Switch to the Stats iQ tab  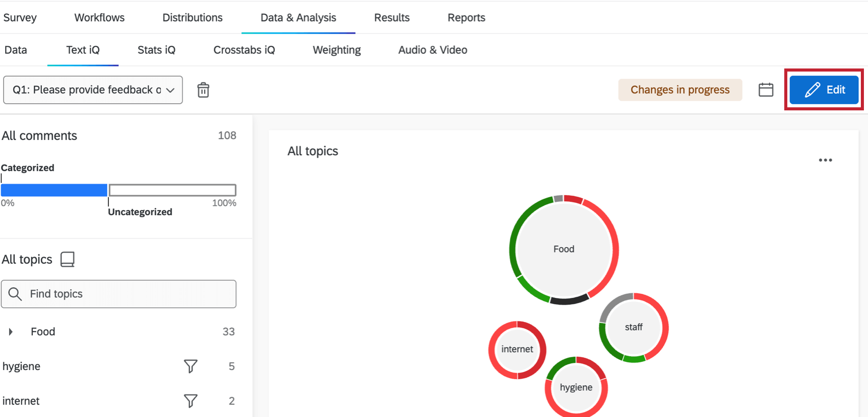(156, 50)
